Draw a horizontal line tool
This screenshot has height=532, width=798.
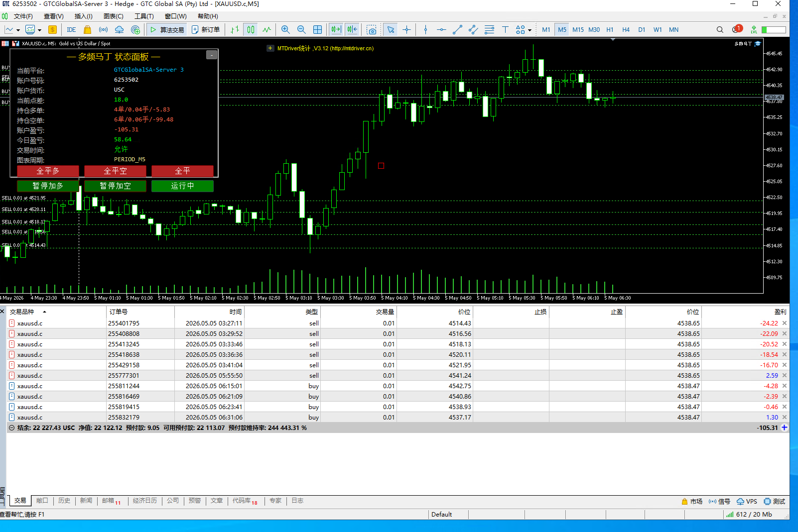[x=441, y=30]
